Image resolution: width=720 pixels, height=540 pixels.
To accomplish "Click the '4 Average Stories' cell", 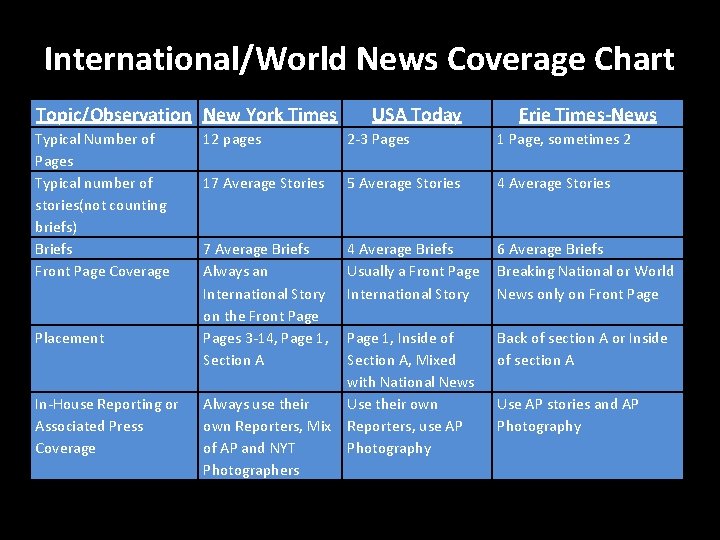I will [x=588, y=204].
